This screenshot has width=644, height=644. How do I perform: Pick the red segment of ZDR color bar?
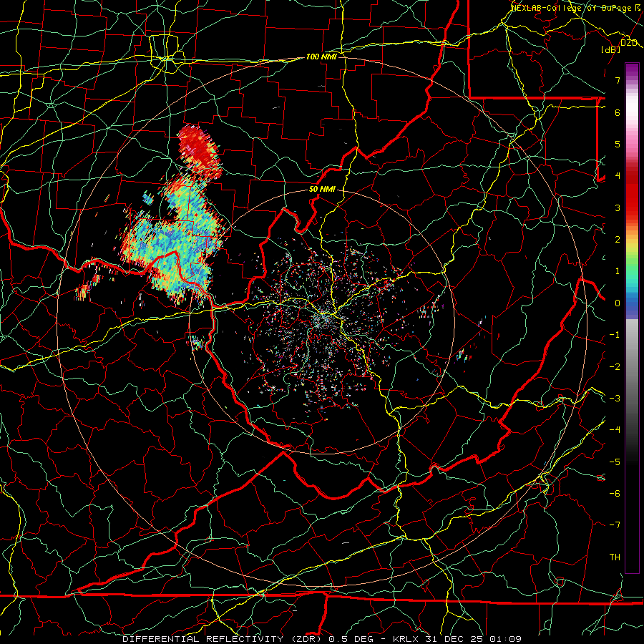(632, 197)
